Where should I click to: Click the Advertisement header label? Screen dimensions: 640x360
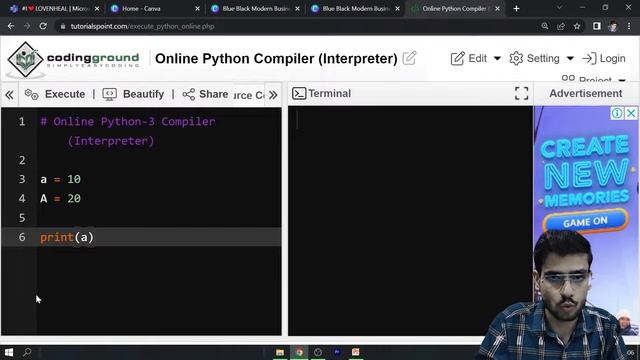pos(586,93)
